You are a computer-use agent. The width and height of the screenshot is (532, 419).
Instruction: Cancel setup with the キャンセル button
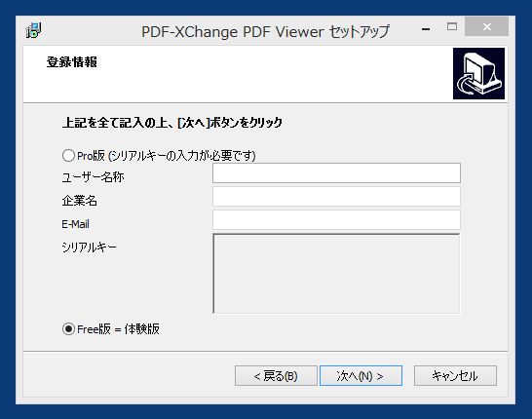(455, 375)
